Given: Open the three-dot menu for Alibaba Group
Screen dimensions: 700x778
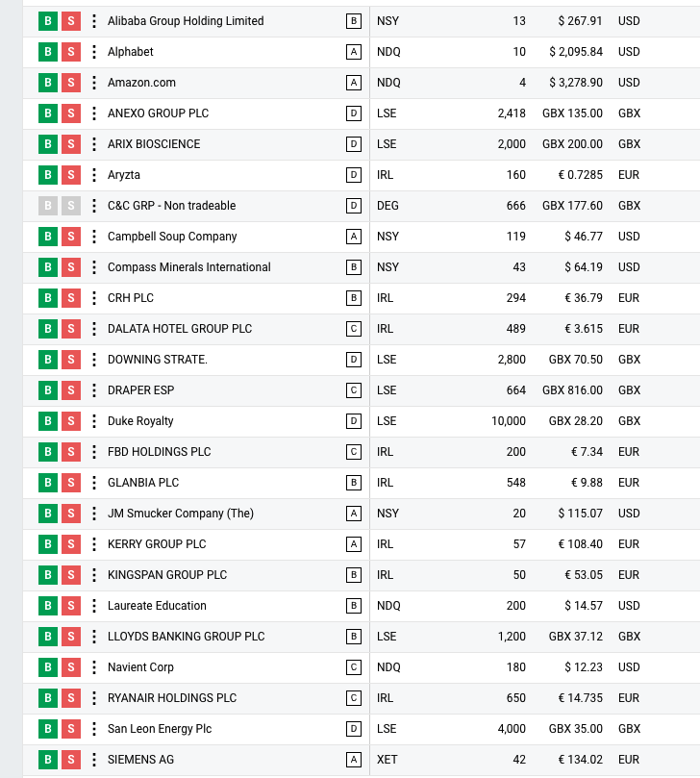Looking at the screenshot, I should 94,21.
